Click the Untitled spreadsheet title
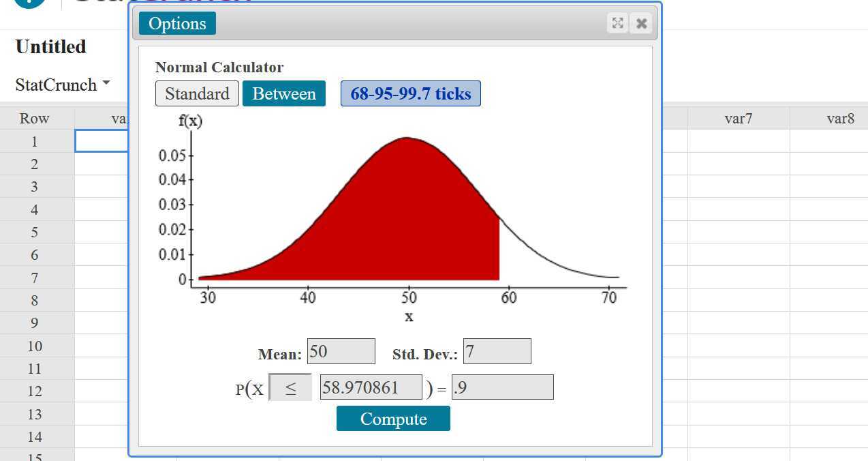The height and width of the screenshot is (461, 868). pyautogui.click(x=50, y=46)
